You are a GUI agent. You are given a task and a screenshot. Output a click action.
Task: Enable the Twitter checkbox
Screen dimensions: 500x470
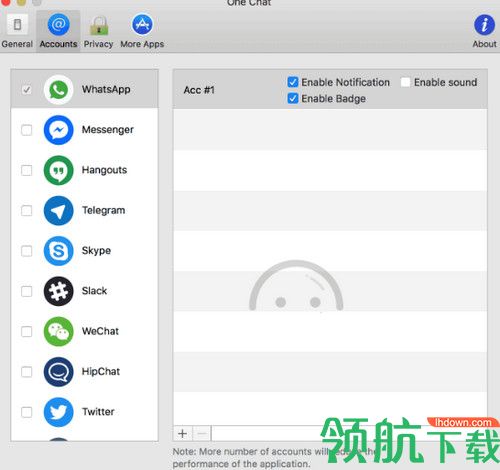click(x=27, y=412)
